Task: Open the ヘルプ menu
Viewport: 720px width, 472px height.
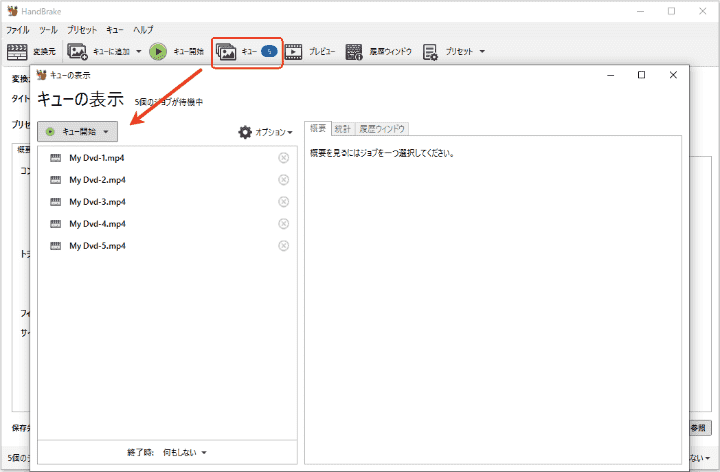Action: (x=143, y=31)
